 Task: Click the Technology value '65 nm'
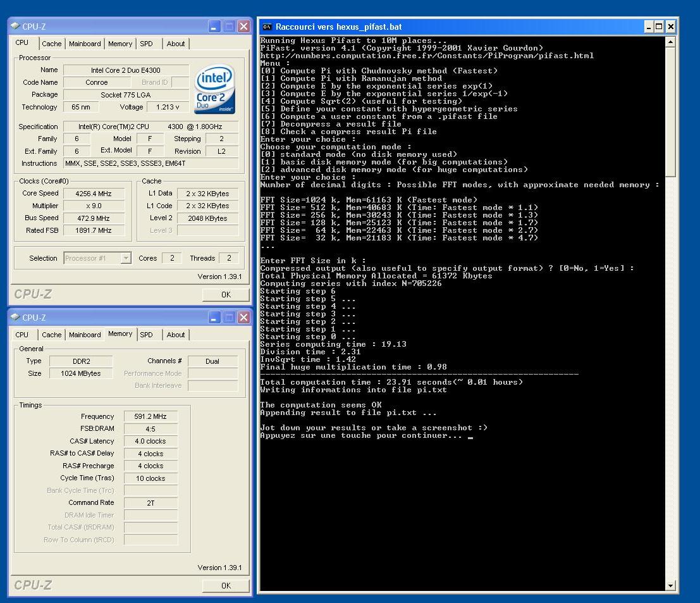pos(81,107)
